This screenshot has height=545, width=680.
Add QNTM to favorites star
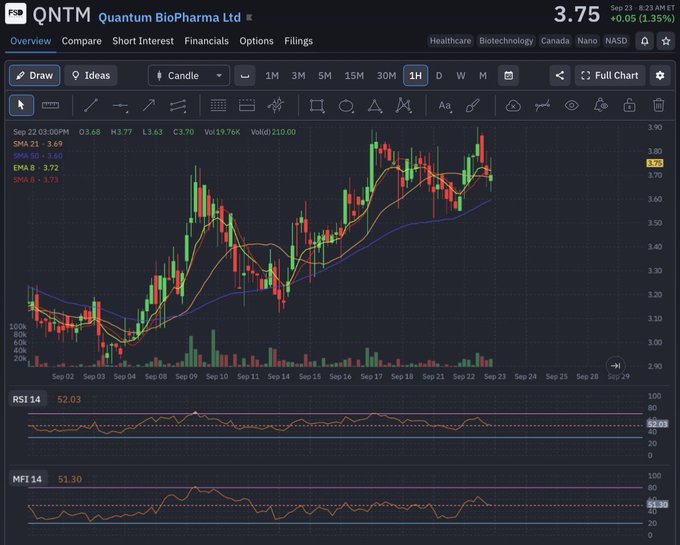(x=666, y=41)
